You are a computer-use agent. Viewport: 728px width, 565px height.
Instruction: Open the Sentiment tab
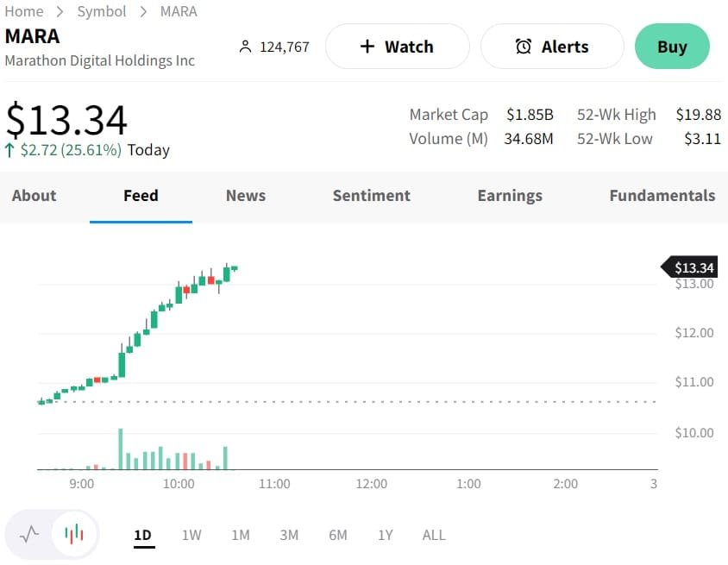372,196
